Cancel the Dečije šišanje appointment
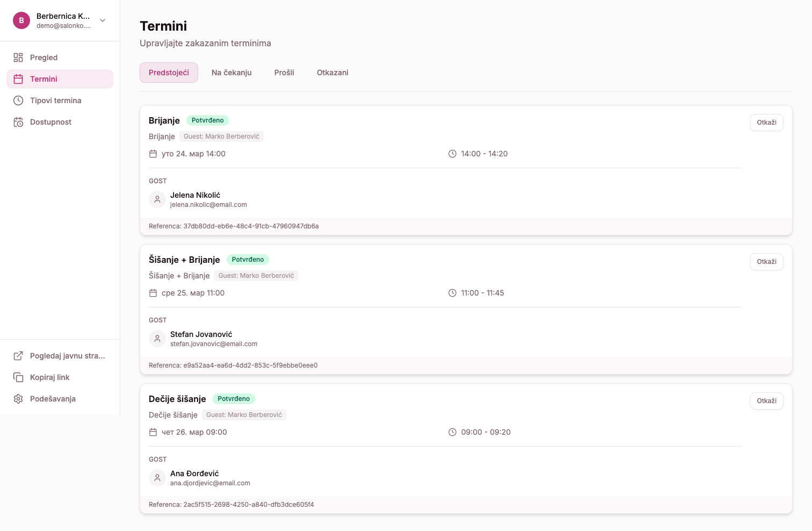 pyautogui.click(x=766, y=401)
